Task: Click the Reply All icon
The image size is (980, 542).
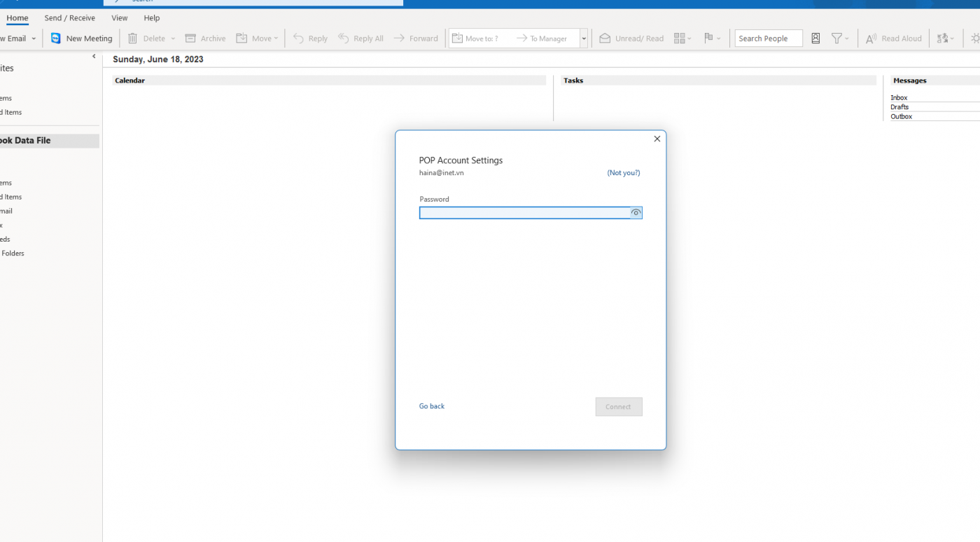Action: [x=344, y=39]
